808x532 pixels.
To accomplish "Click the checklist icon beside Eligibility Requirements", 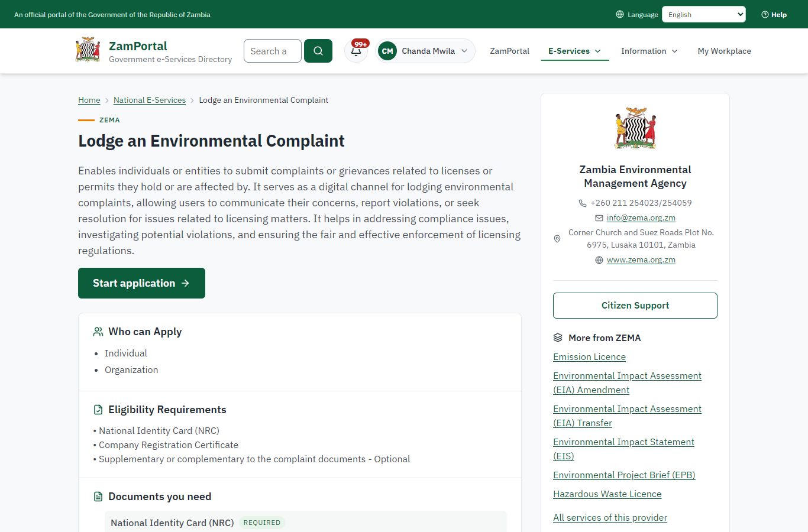I will [x=98, y=410].
